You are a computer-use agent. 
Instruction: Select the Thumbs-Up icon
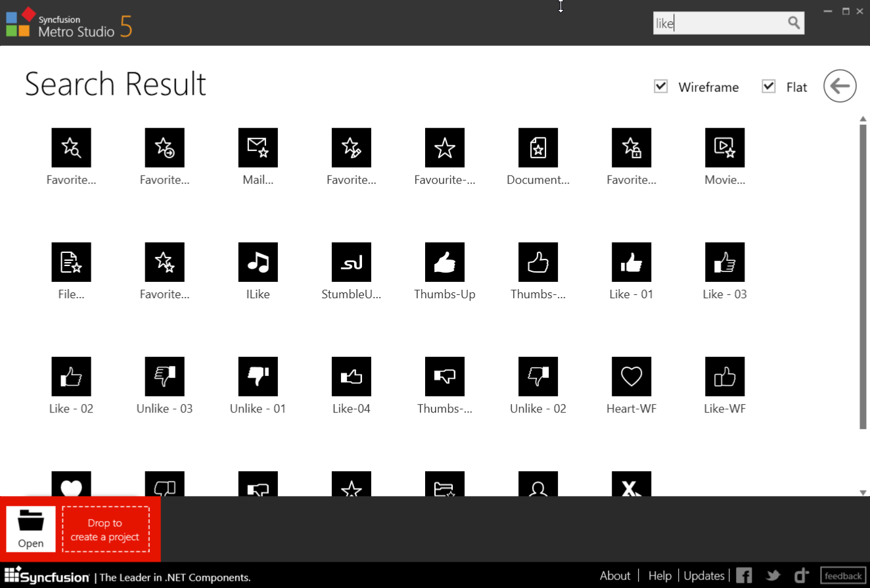(444, 262)
